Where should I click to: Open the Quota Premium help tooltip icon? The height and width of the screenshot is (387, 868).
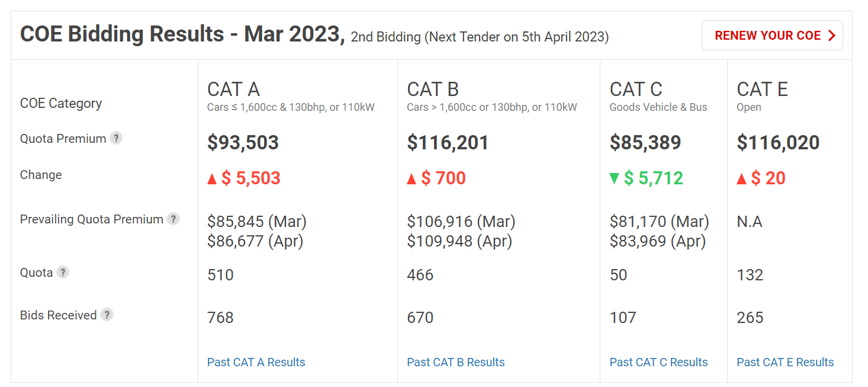117,137
